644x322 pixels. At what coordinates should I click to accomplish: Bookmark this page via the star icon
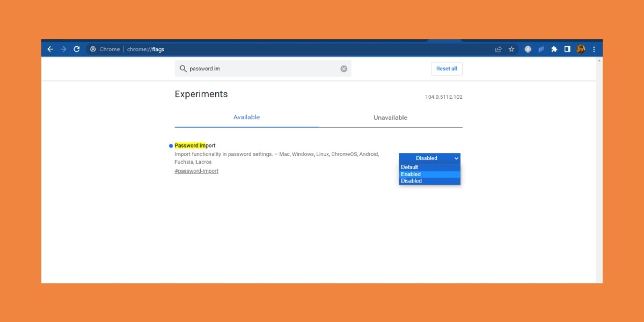coord(511,49)
